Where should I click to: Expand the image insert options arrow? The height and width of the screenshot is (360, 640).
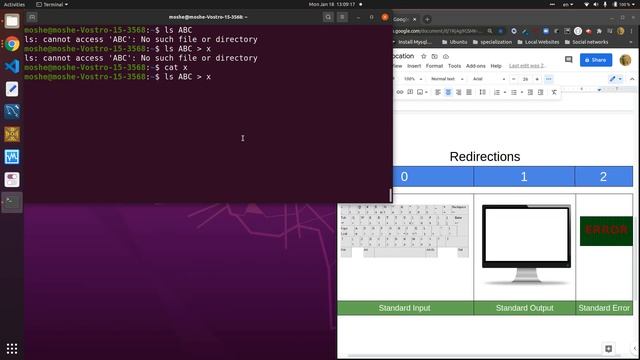pyautogui.click(x=427, y=93)
